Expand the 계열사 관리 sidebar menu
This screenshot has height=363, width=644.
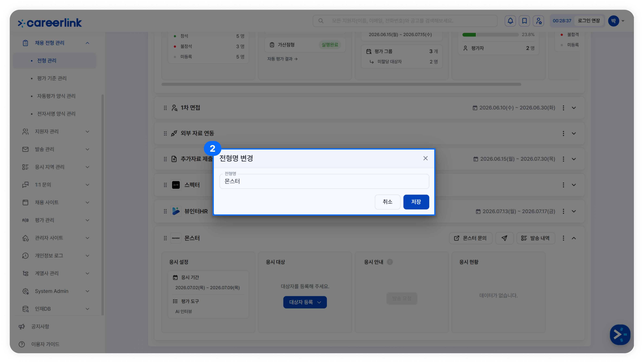pos(87,273)
